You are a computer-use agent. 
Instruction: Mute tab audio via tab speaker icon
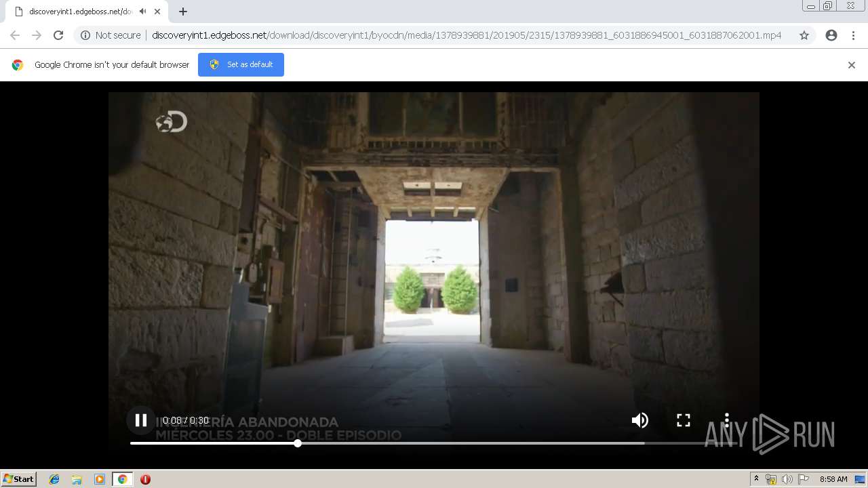click(x=142, y=12)
